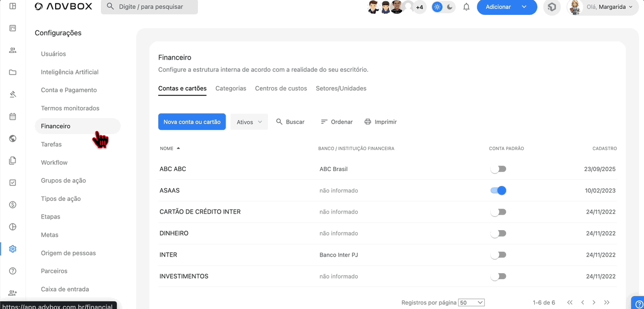Screen dimensions: 644x309
Task: Disable the ASAAS default account toggle
Action: [x=498, y=190]
